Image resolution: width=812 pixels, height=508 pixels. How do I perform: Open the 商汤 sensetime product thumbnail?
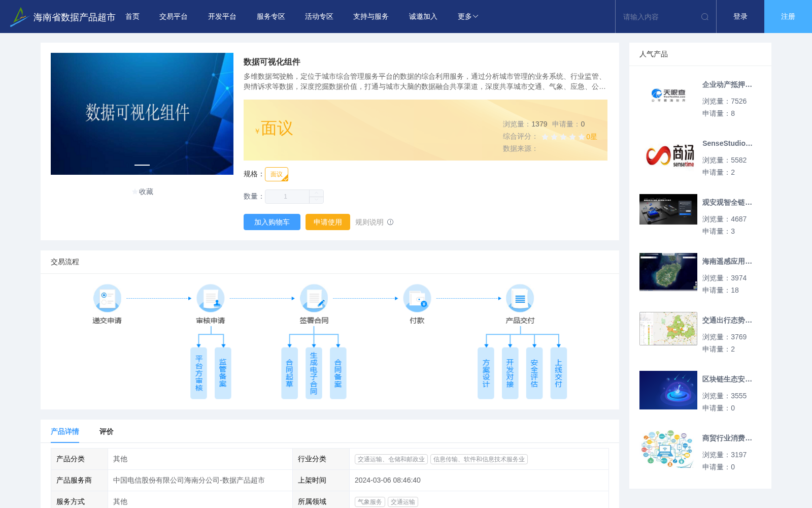668,154
